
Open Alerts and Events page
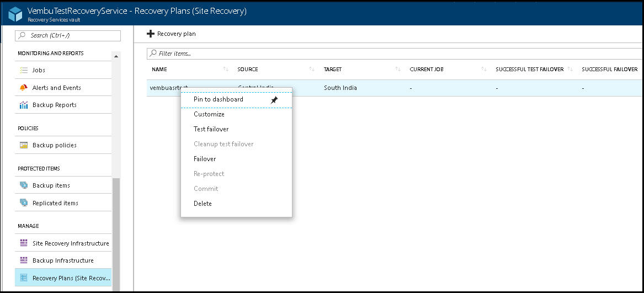coord(63,88)
